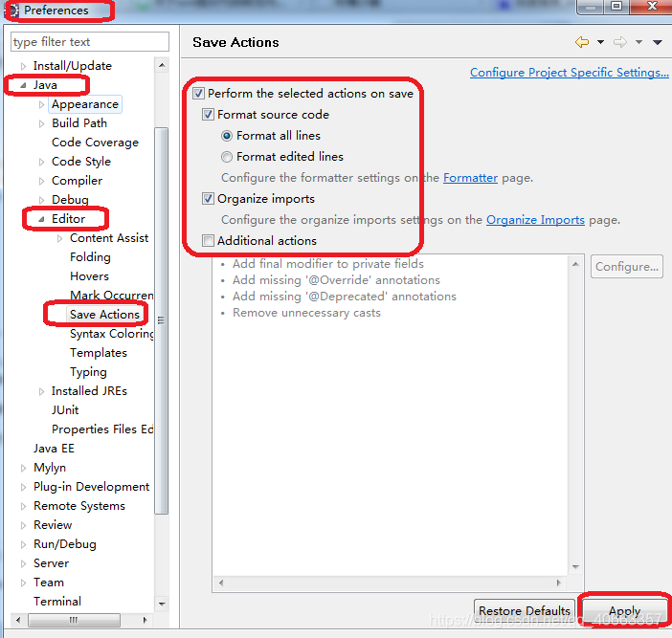Expand the Content Assist tree node
This screenshot has height=638, width=672.
tap(60, 238)
